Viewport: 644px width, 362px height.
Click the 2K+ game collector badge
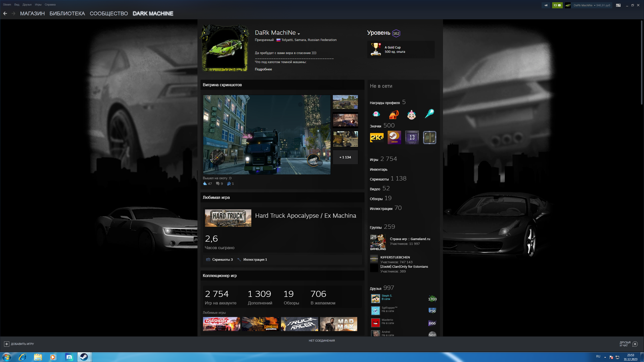tap(377, 138)
